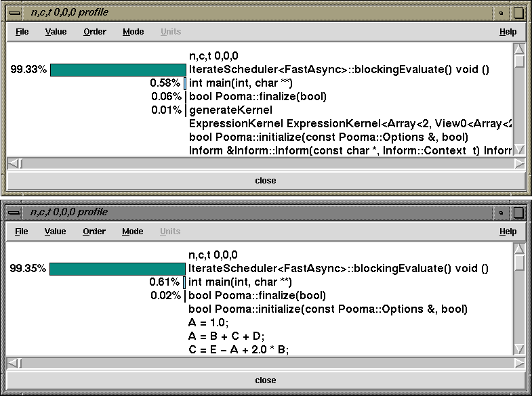Click maximize square in lower title bar
The image size is (532, 396).
(x=518, y=213)
